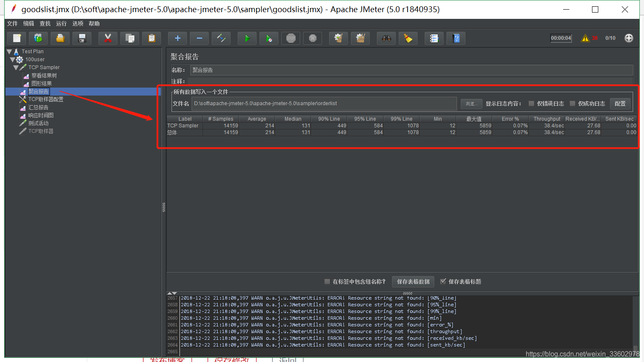Click the Toggle enable/disable icon
Screen dimensions: 644x362
click(221, 38)
